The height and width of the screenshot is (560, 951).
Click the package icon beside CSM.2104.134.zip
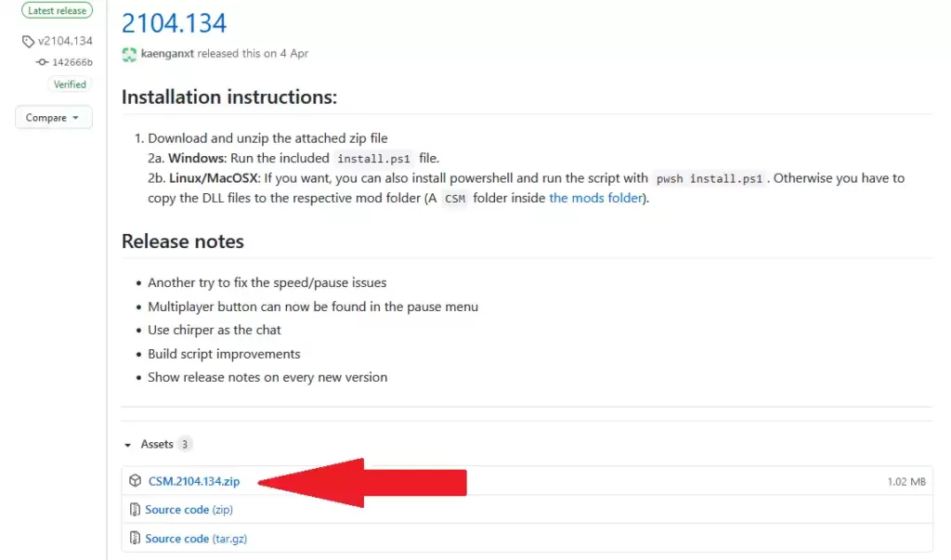[135, 481]
